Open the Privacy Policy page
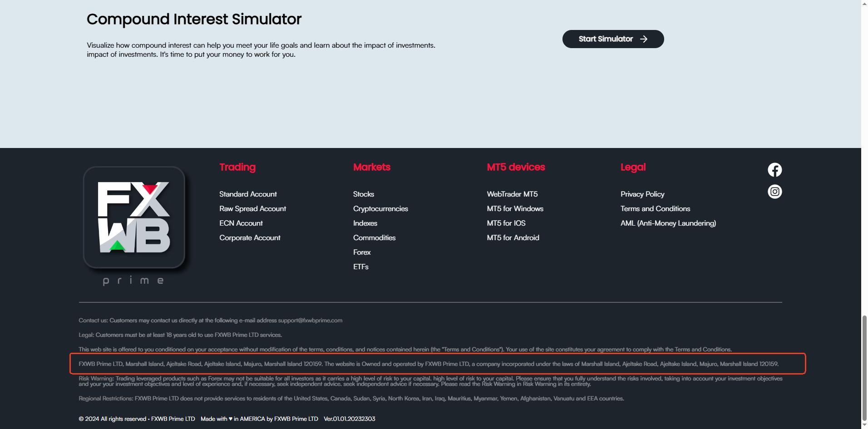The image size is (868, 429). (642, 194)
